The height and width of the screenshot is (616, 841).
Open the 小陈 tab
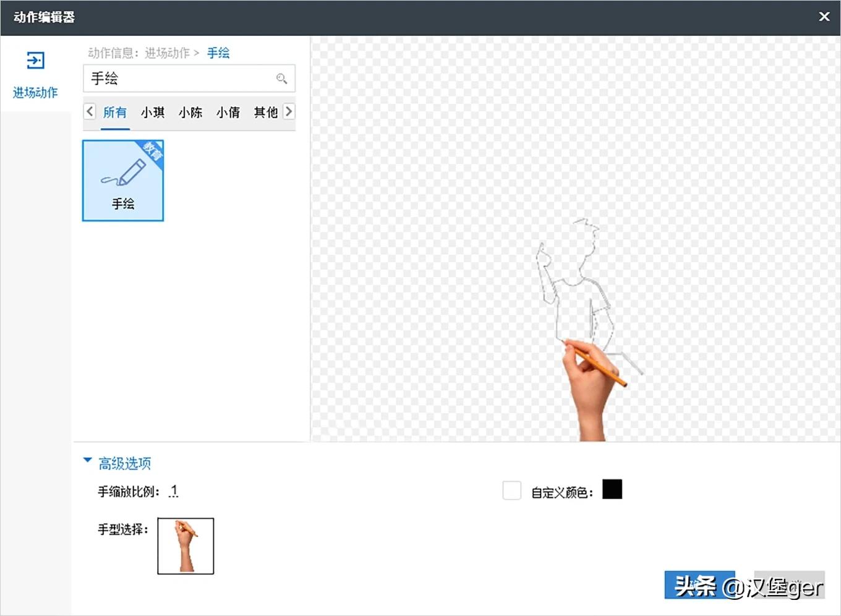tap(190, 113)
